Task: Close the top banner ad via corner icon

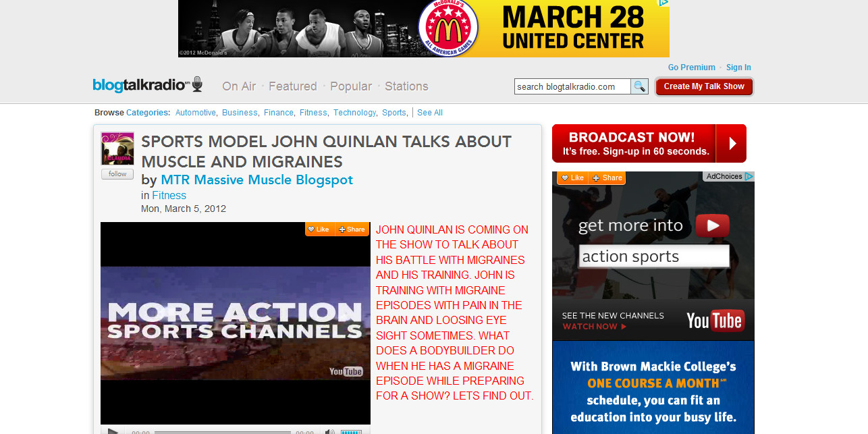Action: 663,3
